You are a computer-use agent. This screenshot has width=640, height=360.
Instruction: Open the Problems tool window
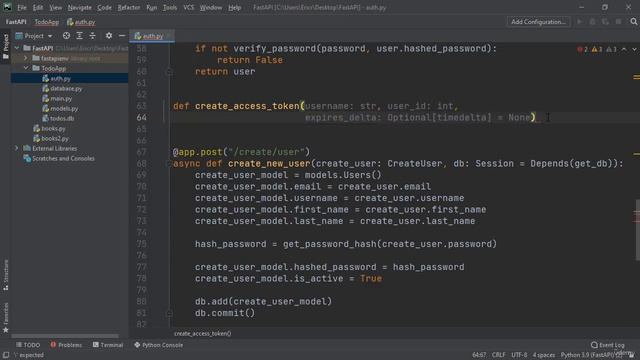click(x=66, y=345)
